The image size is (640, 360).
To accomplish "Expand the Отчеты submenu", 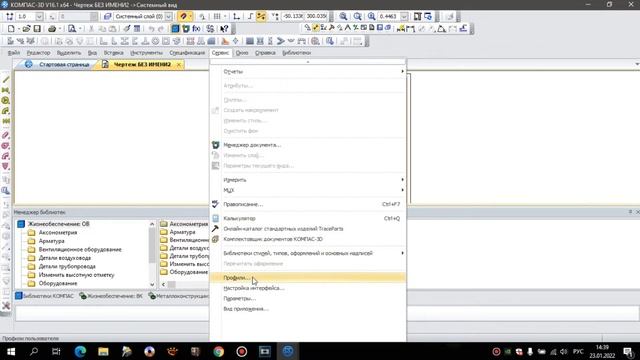I will click(x=308, y=71).
